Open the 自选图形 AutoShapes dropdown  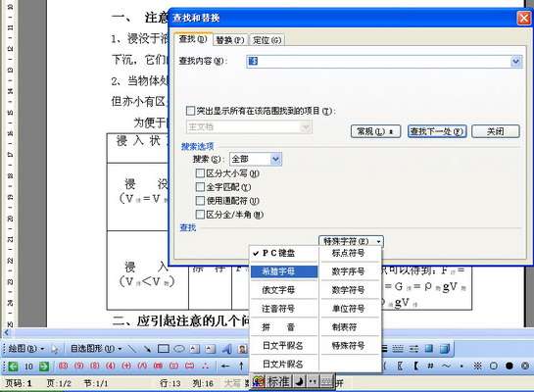[96, 349]
